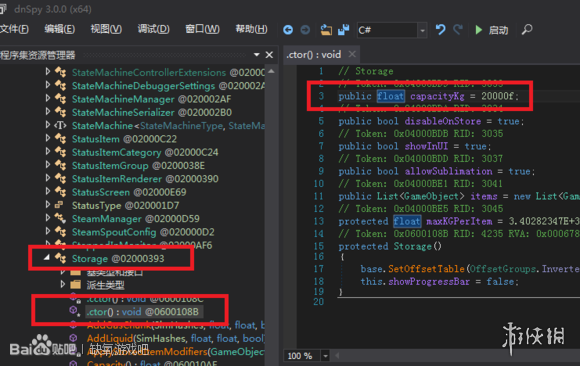The width and height of the screenshot is (580, 366).
Task: Select StatusItemGroup in tree
Action: point(138,166)
